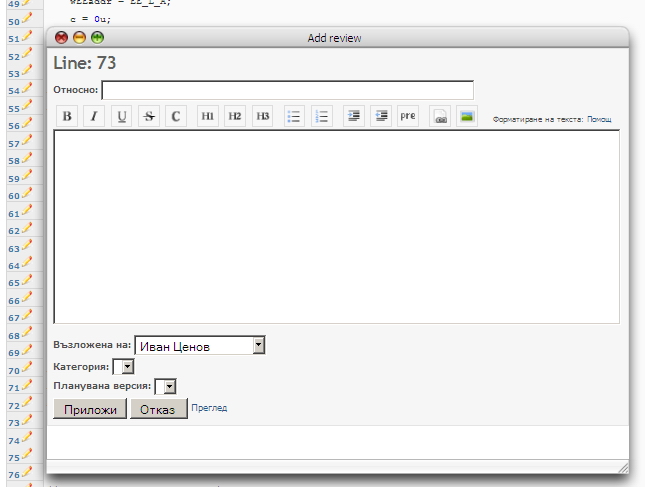645x487 pixels.
Task: Toggle bold formatting in toolbar
Action: (67, 116)
